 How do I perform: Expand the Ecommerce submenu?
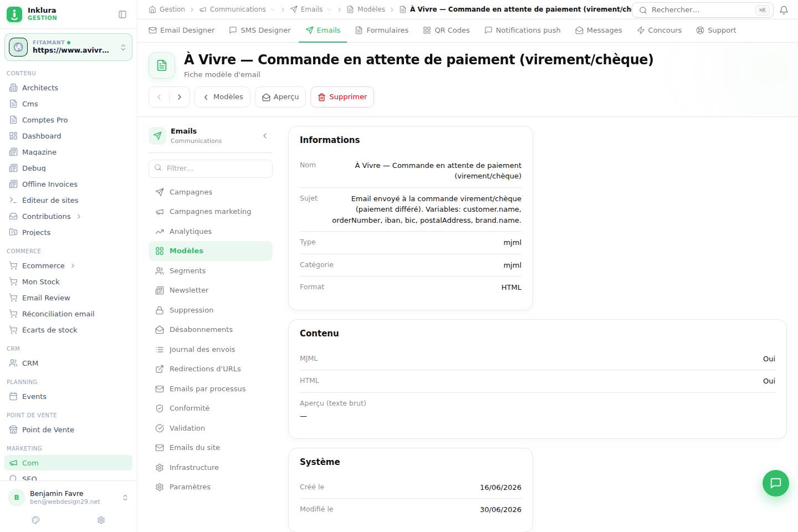(73, 266)
